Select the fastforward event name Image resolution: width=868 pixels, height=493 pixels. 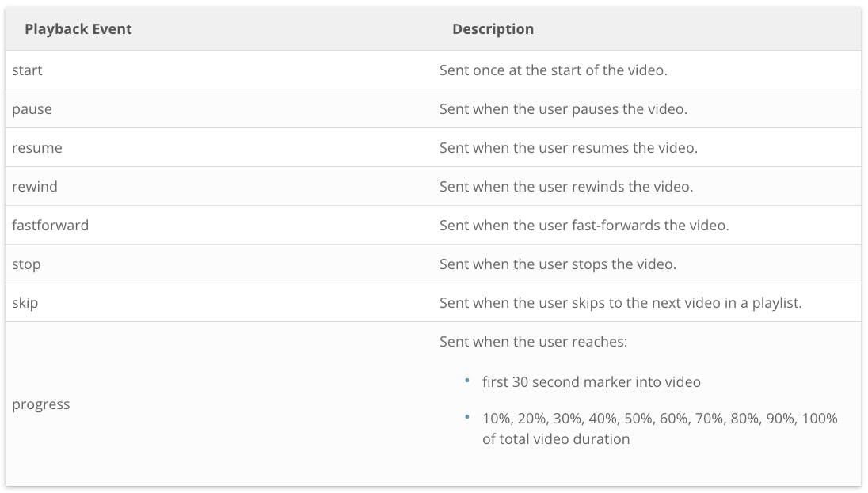[50, 226]
